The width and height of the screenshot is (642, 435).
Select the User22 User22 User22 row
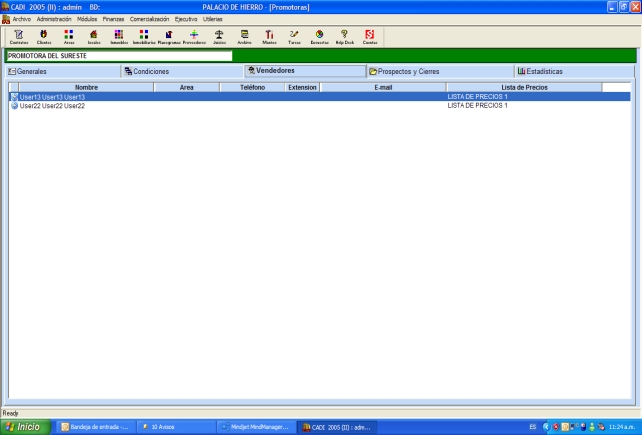[x=52, y=105]
